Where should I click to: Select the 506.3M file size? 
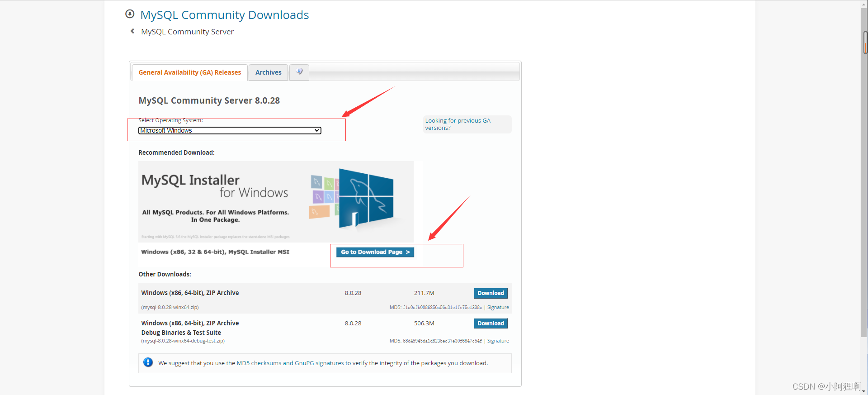[x=424, y=324]
